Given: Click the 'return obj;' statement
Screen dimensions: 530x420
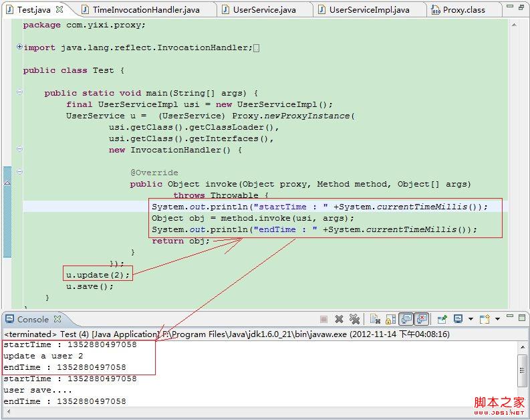Looking at the screenshot, I should [181, 241].
